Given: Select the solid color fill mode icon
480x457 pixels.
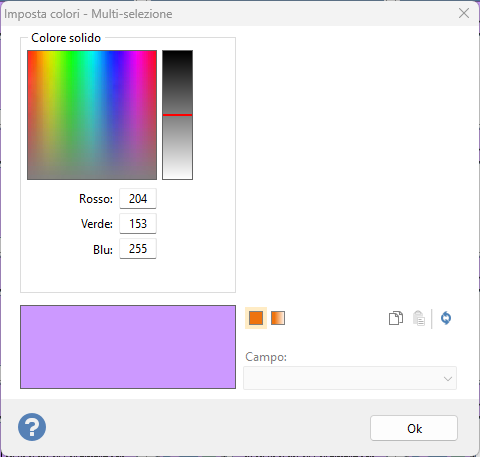Looking at the screenshot, I should [x=256, y=318].
